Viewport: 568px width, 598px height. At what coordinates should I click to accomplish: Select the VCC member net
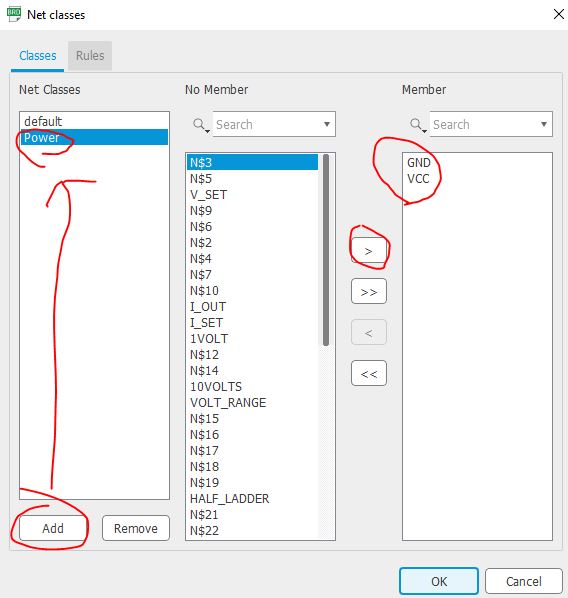pyautogui.click(x=418, y=178)
